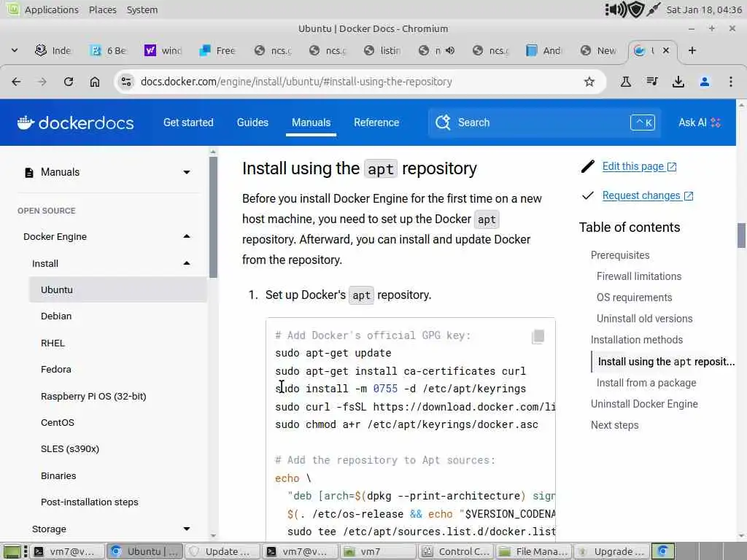Open the Guides nav item
This screenshot has height=560, width=747.
(x=252, y=122)
